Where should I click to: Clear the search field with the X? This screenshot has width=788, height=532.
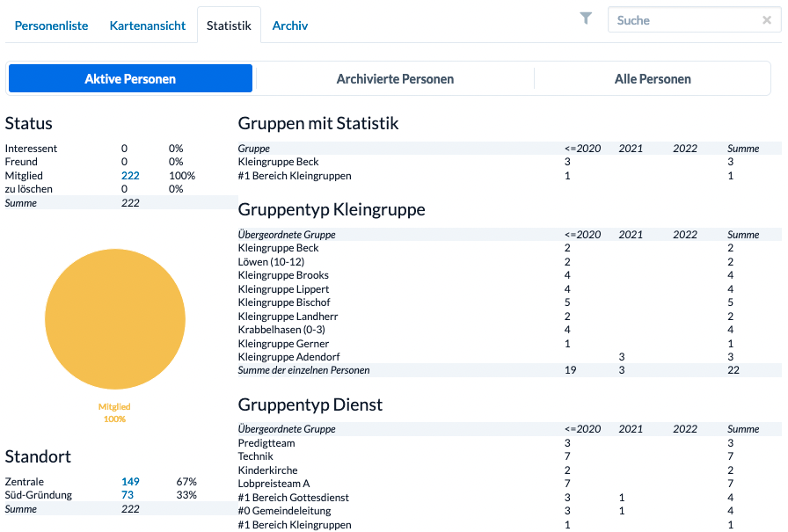click(x=766, y=20)
